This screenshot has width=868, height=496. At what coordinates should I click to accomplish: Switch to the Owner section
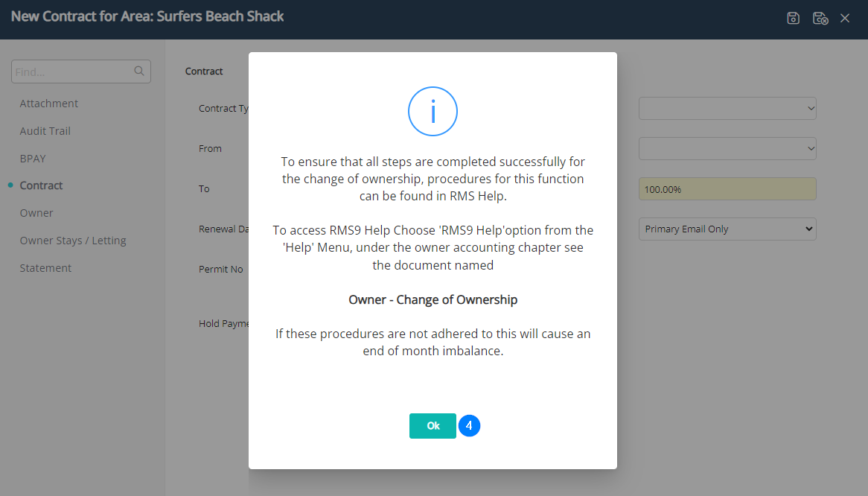(x=36, y=213)
